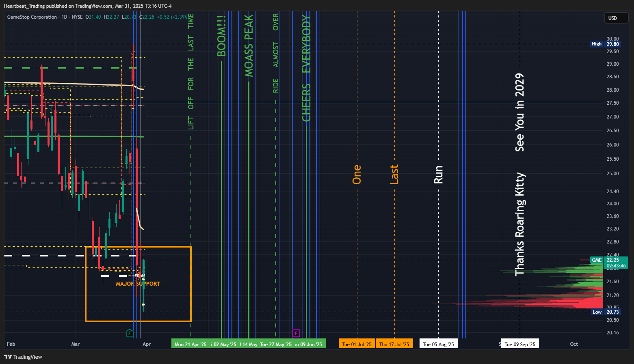This screenshot has height=364, width=634.
Task: Click the High 29.80 price label
Action: point(605,44)
